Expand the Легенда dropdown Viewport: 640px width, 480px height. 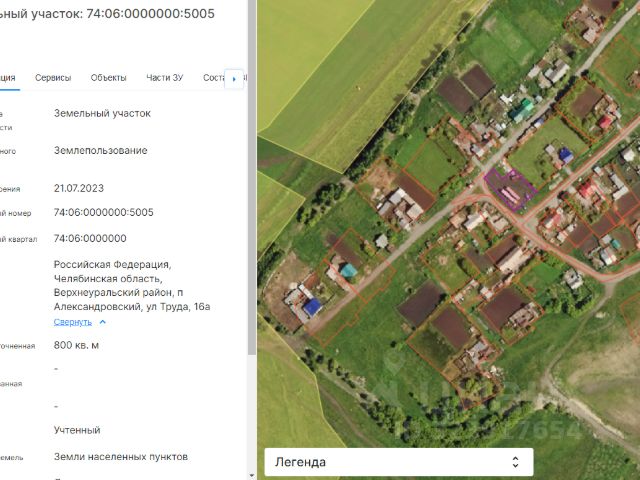point(399,462)
